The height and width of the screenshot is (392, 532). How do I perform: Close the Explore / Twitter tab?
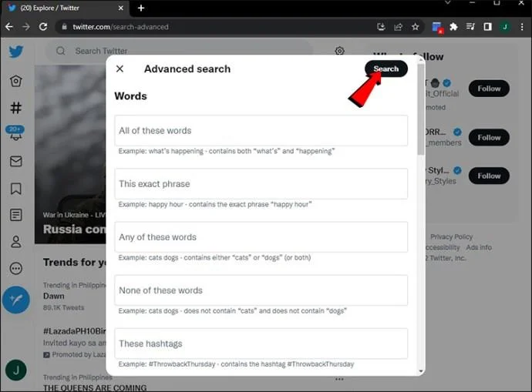tap(120, 8)
